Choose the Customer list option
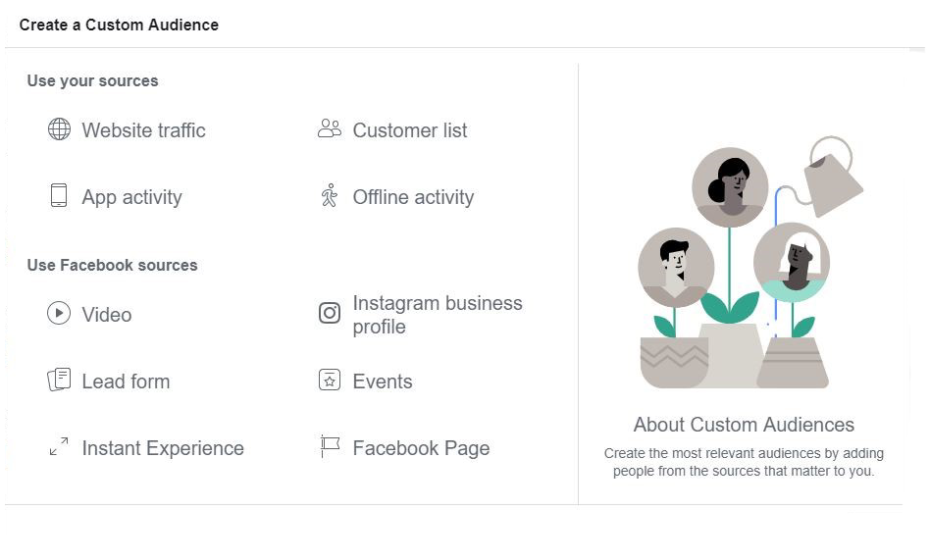The height and width of the screenshot is (560, 930). pos(410,129)
